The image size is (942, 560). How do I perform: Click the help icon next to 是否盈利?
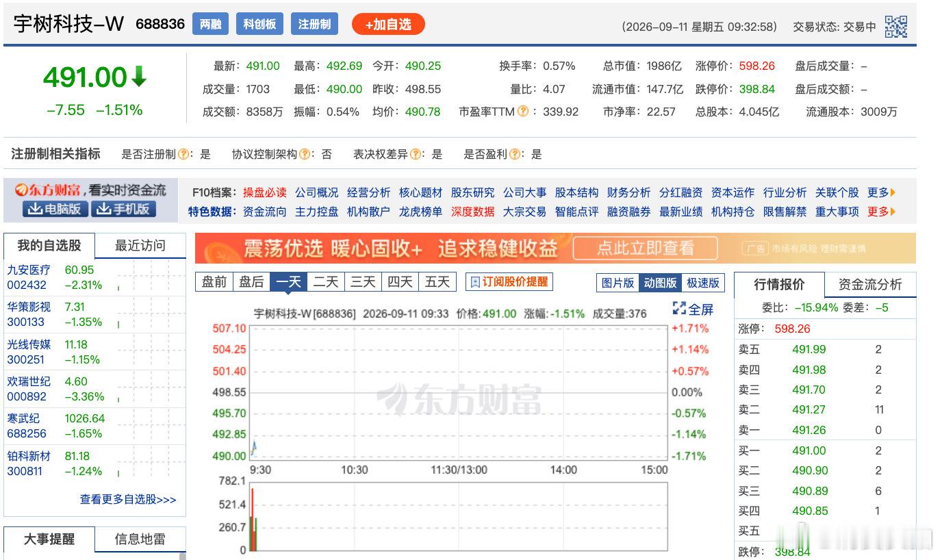pos(515,154)
